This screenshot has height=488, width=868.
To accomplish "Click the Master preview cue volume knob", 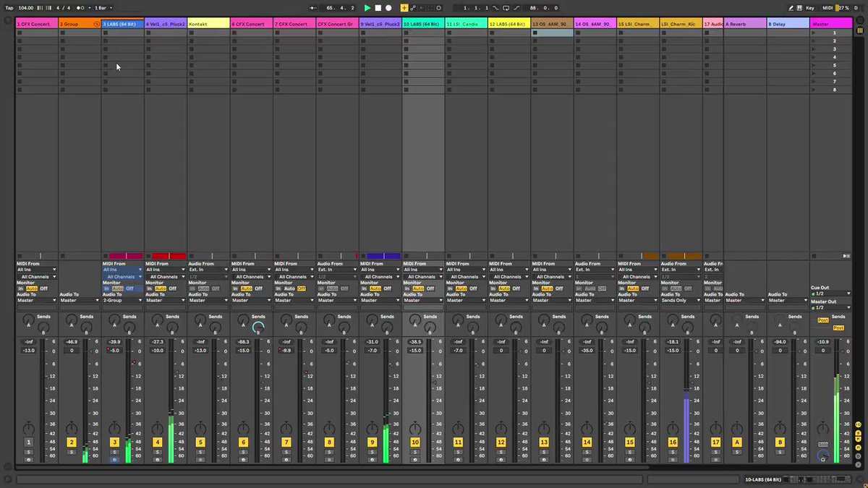I will pos(822,455).
